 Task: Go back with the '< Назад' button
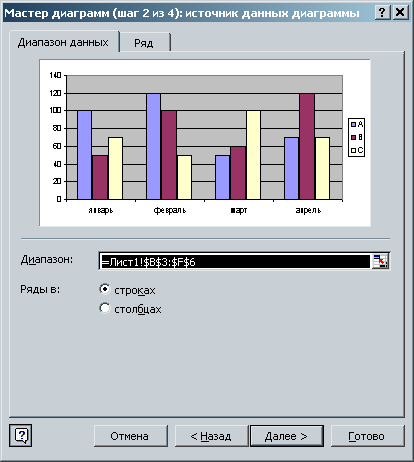[211, 436]
